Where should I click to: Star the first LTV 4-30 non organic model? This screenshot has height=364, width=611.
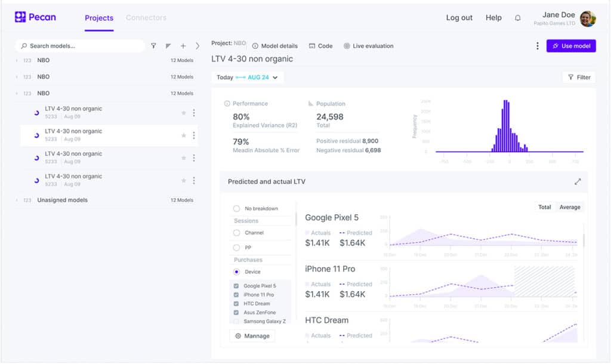click(184, 113)
